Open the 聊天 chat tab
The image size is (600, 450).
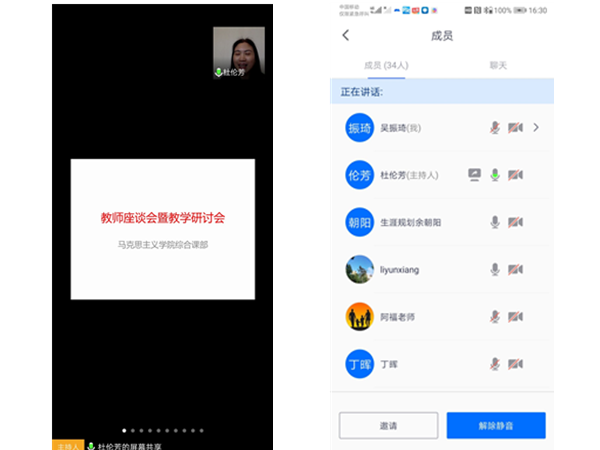496,66
